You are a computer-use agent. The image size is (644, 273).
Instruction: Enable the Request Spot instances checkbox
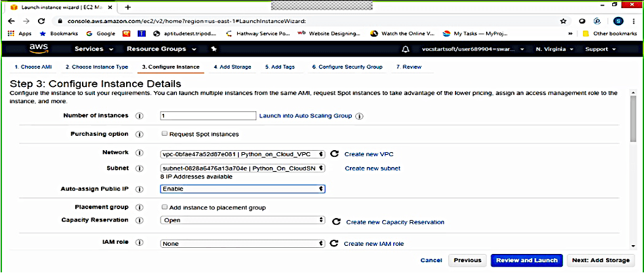[165, 134]
